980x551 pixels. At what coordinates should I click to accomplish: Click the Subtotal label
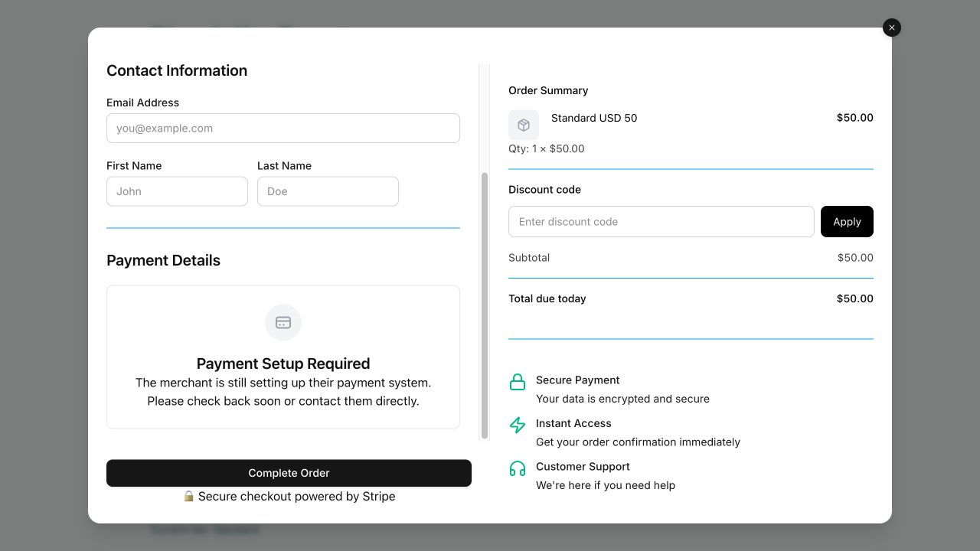(x=529, y=258)
